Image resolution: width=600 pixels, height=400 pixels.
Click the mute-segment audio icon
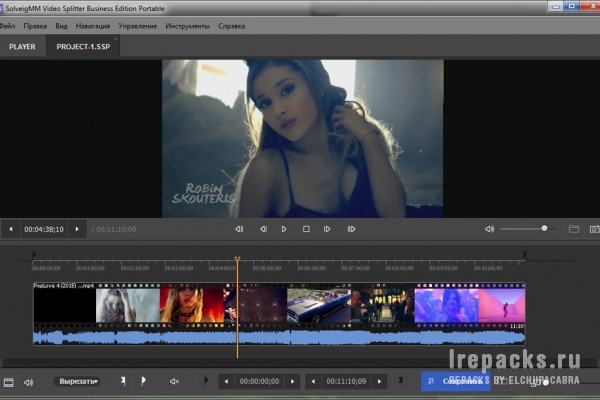pyautogui.click(x=174, y=381)
